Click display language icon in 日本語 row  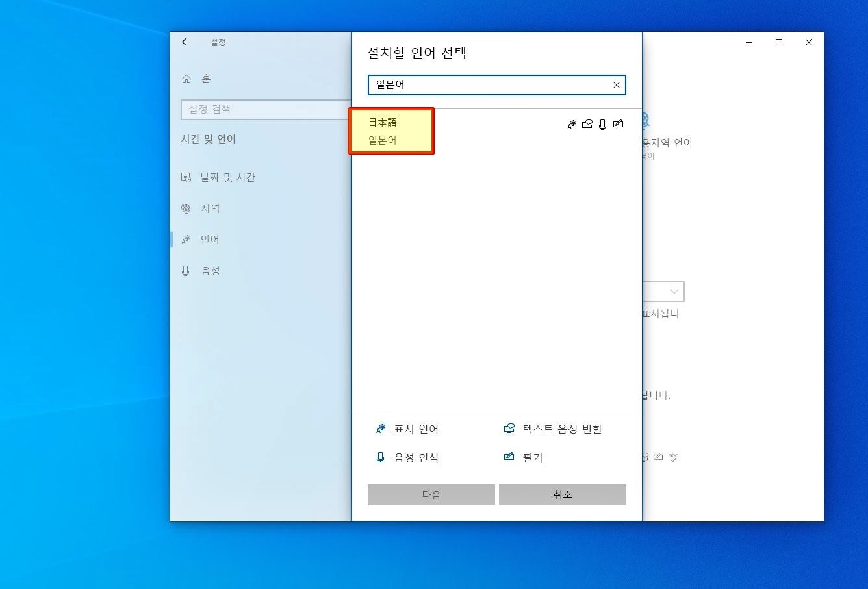tap(572, 125)
